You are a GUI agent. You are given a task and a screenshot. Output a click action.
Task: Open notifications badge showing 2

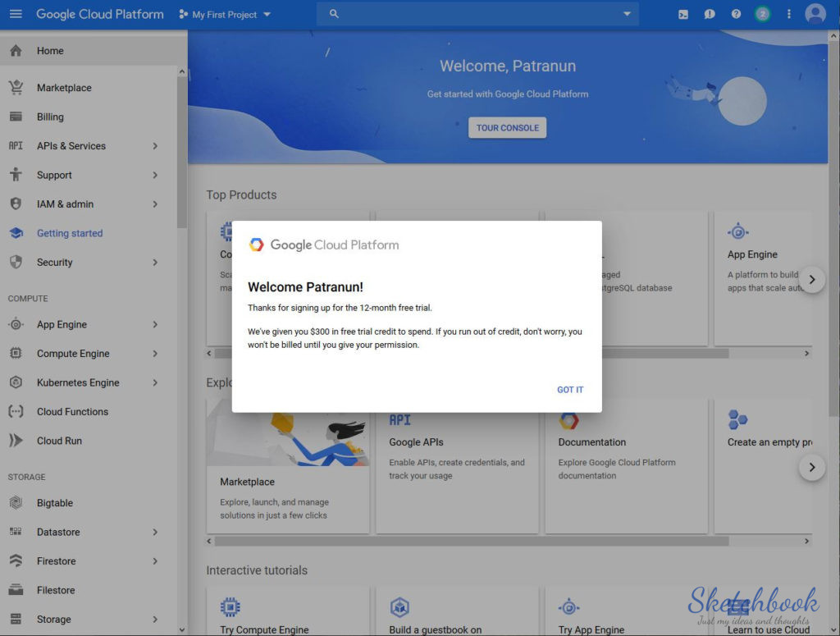point(762,15)
